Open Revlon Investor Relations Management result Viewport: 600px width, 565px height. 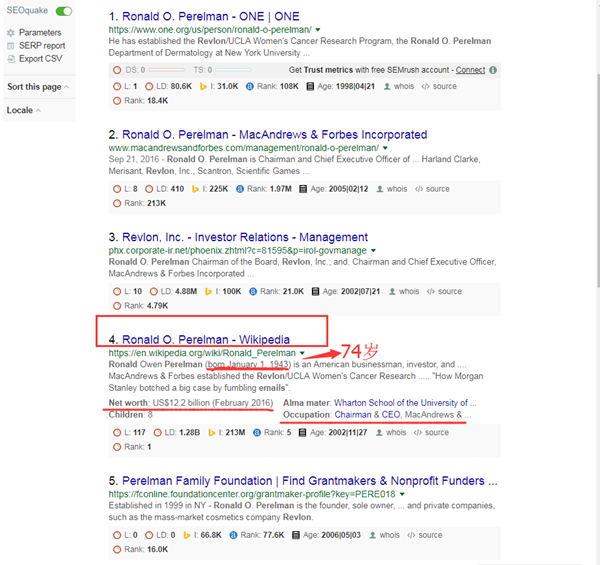(x=245, y=237)
